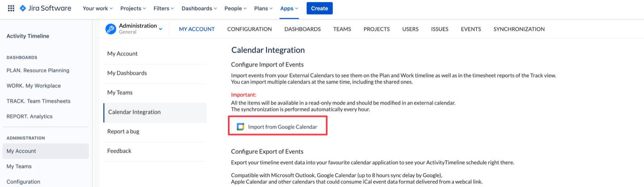This screenshot has height=187, width=644.
Task: Click the Jira Software logo
Action: (45, 8)
